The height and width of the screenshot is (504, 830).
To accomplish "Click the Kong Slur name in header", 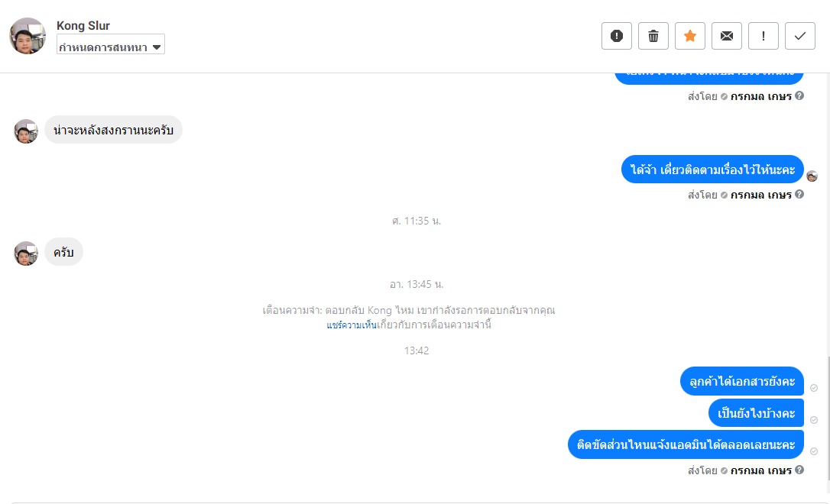I will pos(83,25).
